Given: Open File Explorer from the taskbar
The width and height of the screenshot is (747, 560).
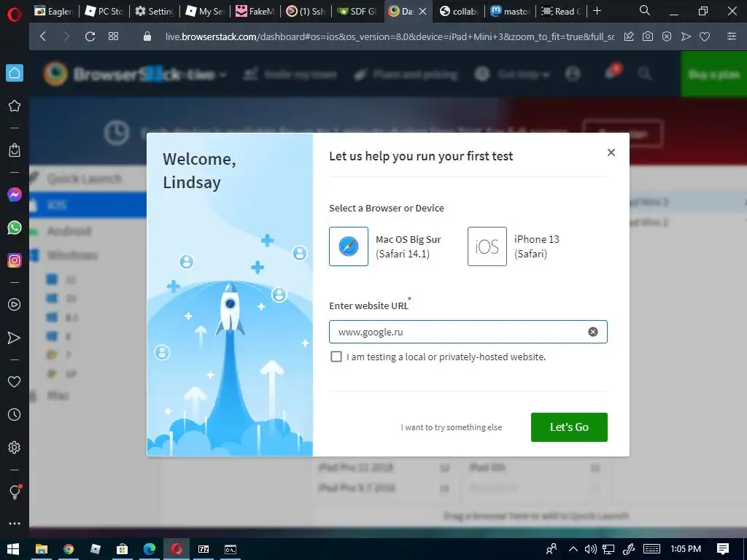Looking at the screenshot, I should coord(42,549).
